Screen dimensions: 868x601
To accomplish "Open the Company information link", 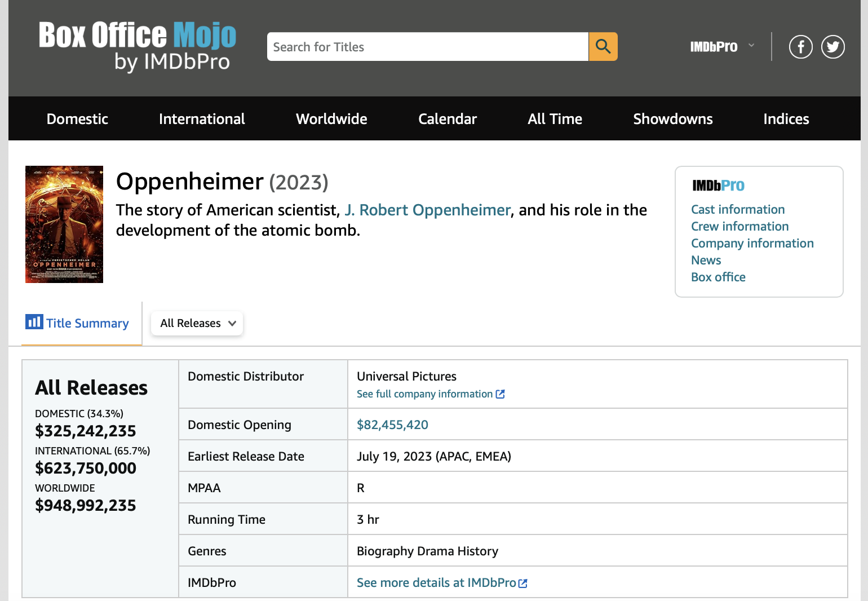I will click(x=752, y=243).
